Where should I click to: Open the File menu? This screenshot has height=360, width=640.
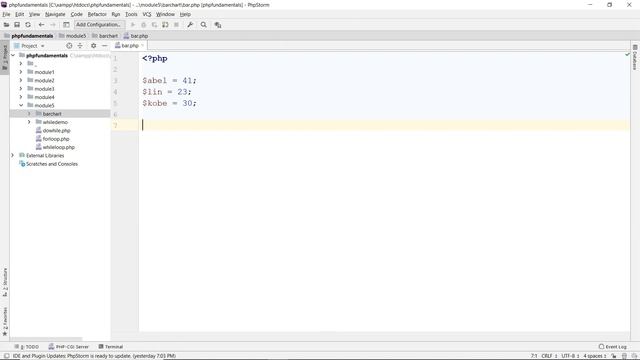[x=7, y=14]
